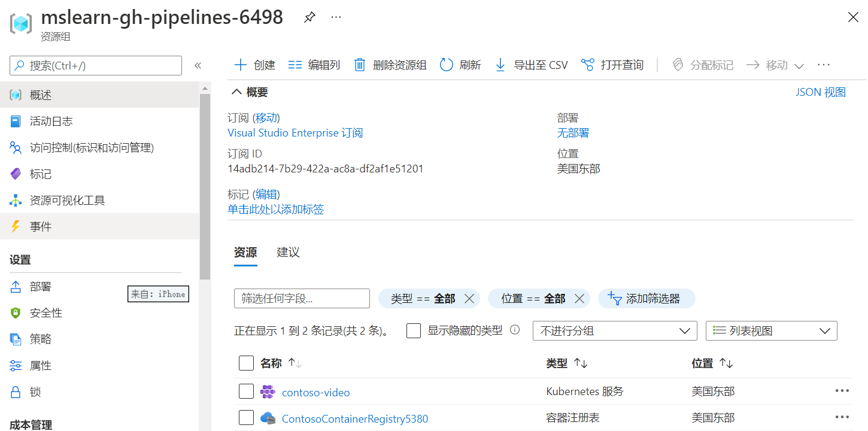Screen dimensions: 868x431
Task: Collapse the 概要 section chevron
Action: coord(237,92)
